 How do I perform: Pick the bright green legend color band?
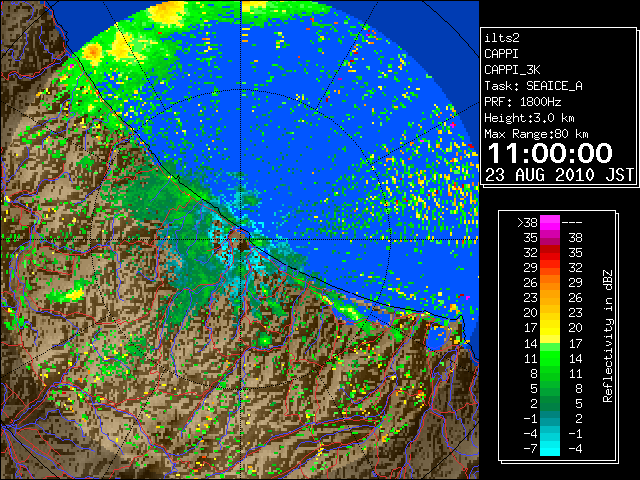(x=550, y=358)
